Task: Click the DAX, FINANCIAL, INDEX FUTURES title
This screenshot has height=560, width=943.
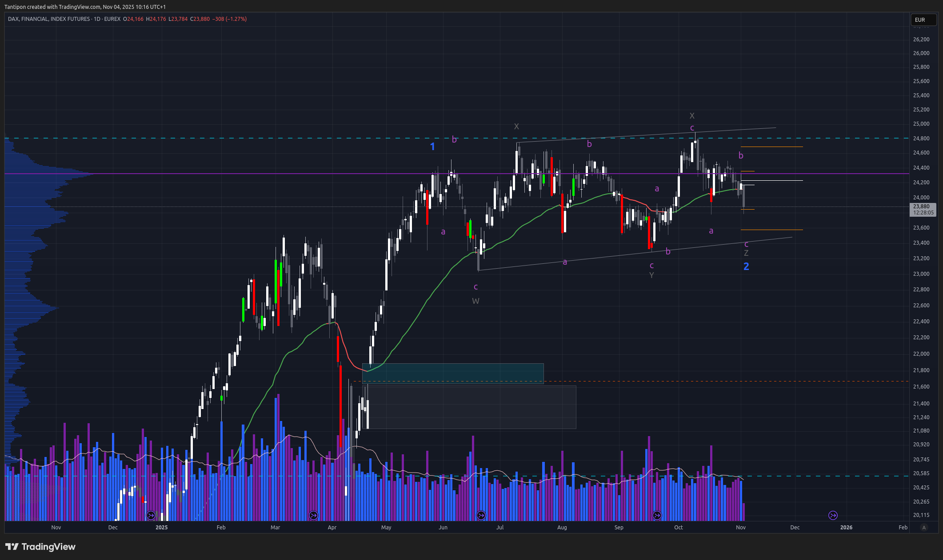Action: click(49, 19)
